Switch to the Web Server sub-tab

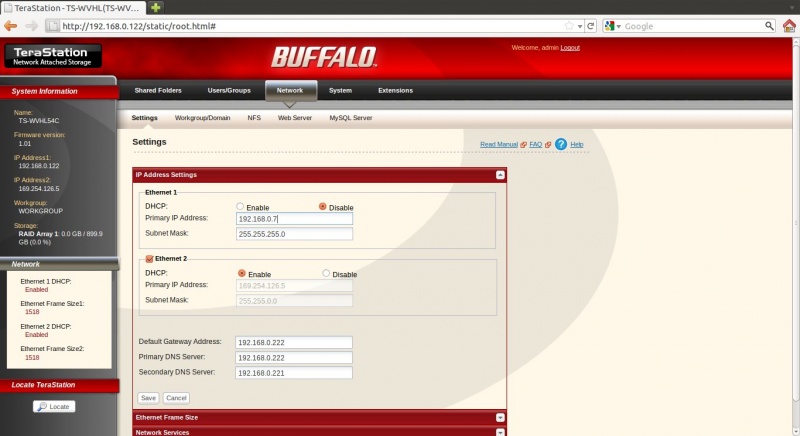[294, 118]
